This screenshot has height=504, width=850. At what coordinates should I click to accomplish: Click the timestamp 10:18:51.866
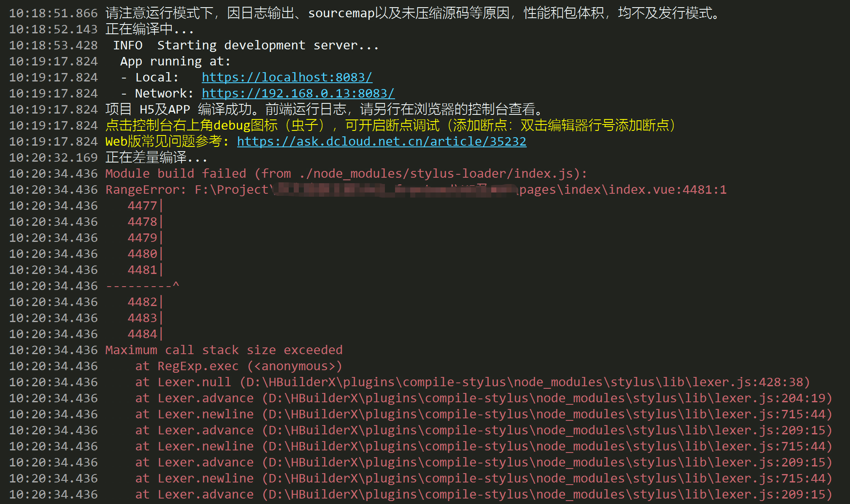(x=53, y=14)
